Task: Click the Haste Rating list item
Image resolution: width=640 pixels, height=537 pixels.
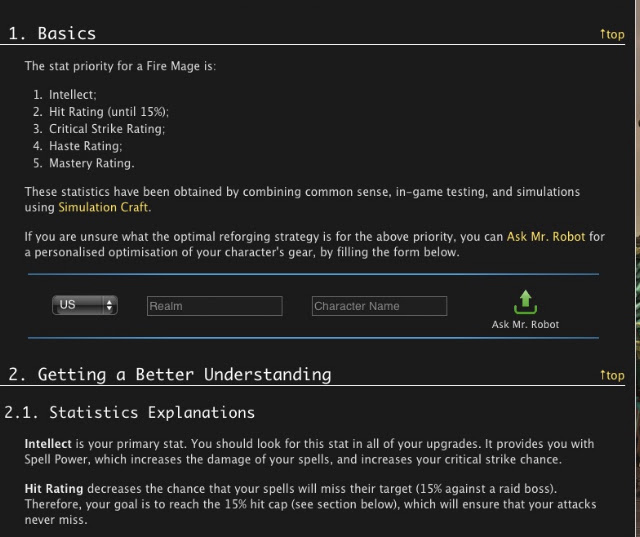Action: (85, 146)
